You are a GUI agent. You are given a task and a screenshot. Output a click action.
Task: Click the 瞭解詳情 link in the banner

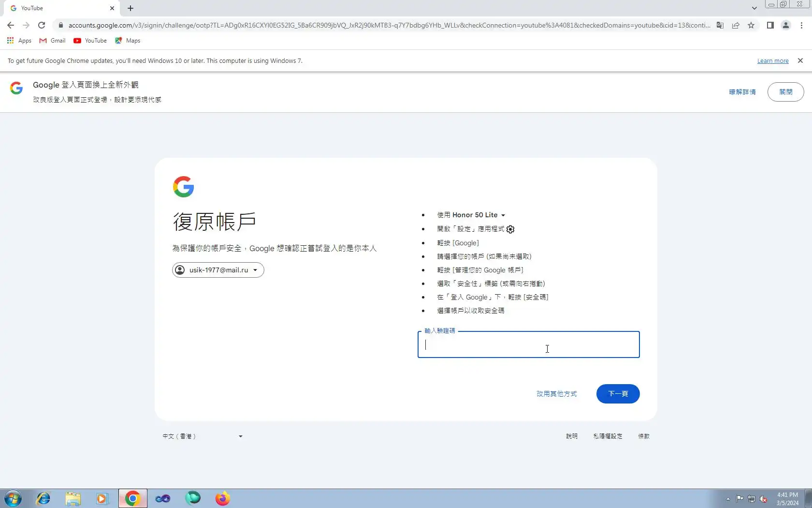(x=742, y=92)
